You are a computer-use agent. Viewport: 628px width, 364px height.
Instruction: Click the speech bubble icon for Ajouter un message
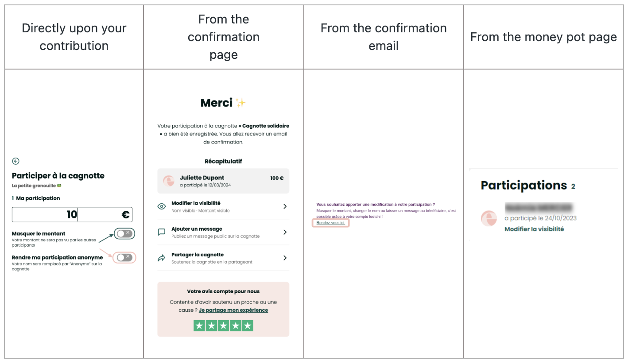[x=162, y=232]
